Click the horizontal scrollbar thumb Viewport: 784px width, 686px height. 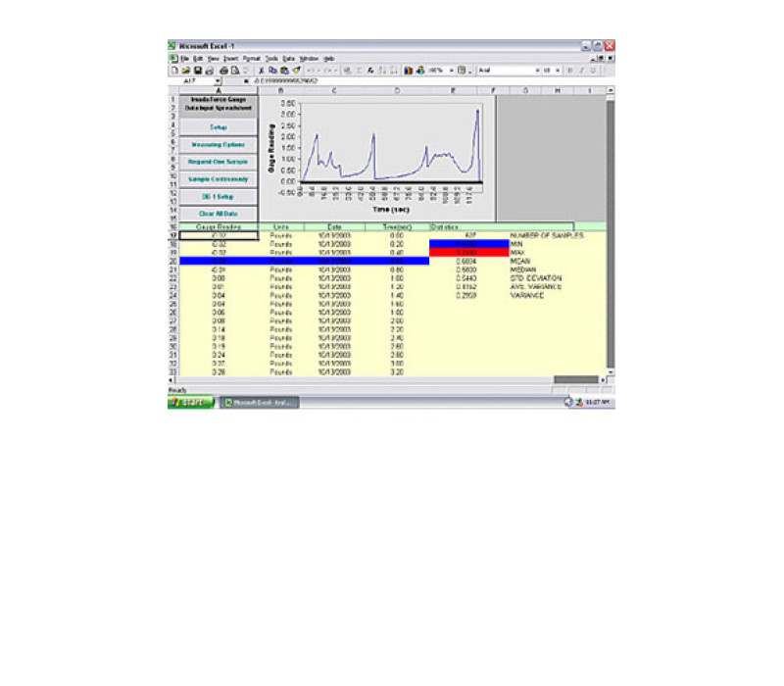(x=575, y=380)
